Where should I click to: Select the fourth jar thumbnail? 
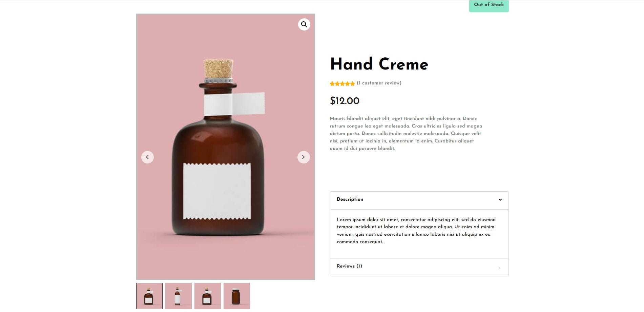coord(237,296)
